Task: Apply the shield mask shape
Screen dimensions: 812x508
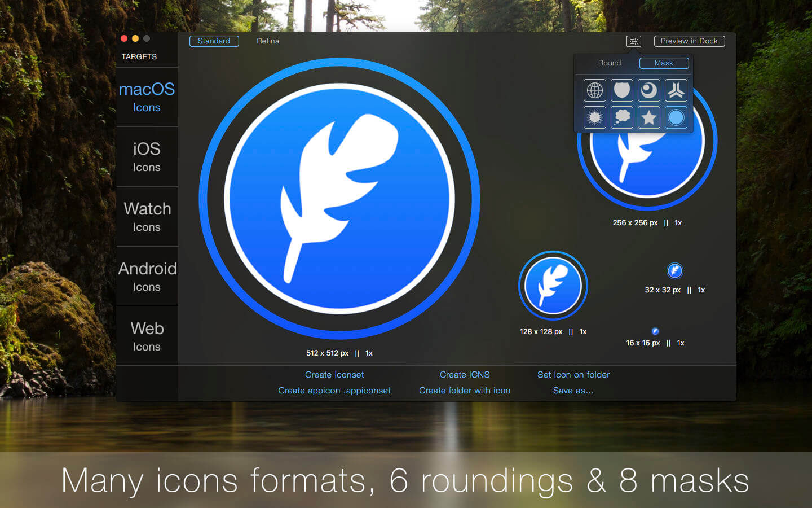Action: tap(622, 90)
